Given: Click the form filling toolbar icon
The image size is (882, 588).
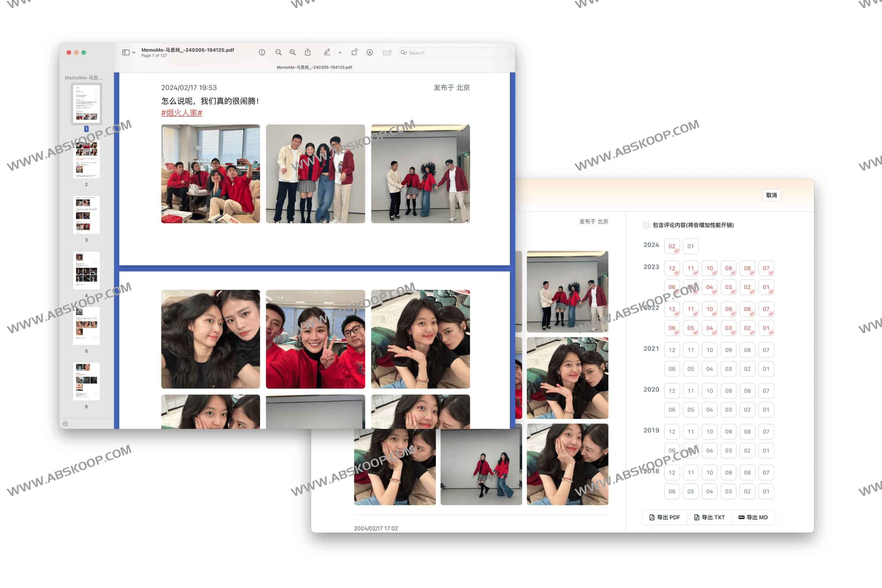Looking at the screenshot, I should [387, 52].
